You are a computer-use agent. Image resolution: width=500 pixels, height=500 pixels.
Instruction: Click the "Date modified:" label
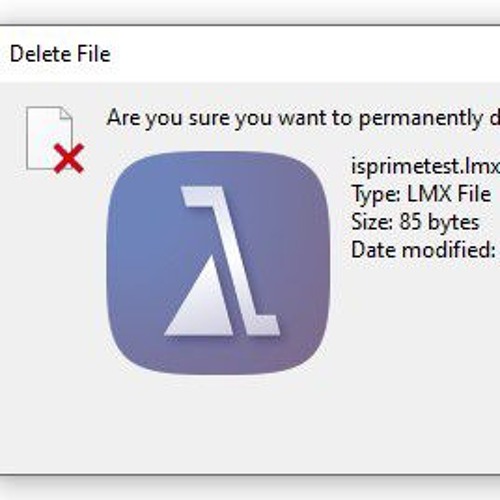(423, 249)
